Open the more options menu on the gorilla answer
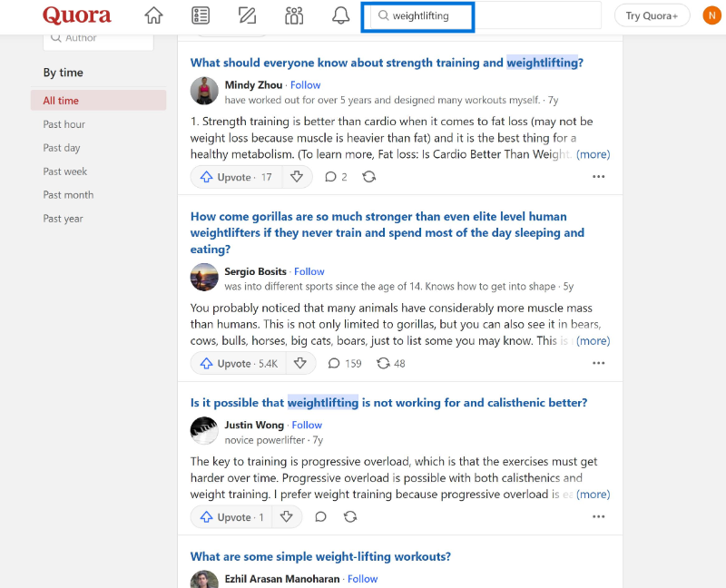Screen dimensions: 726x588 [x=598, y=362]
